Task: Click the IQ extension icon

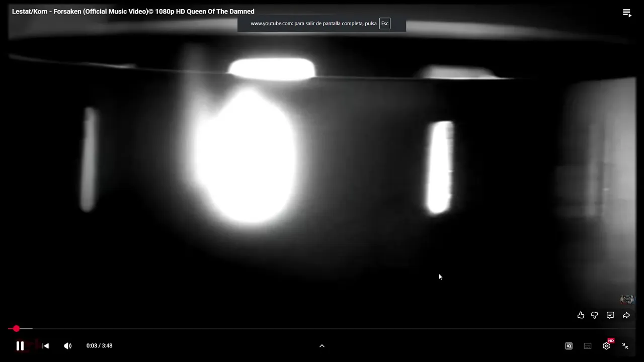Action: coord(569,345)
